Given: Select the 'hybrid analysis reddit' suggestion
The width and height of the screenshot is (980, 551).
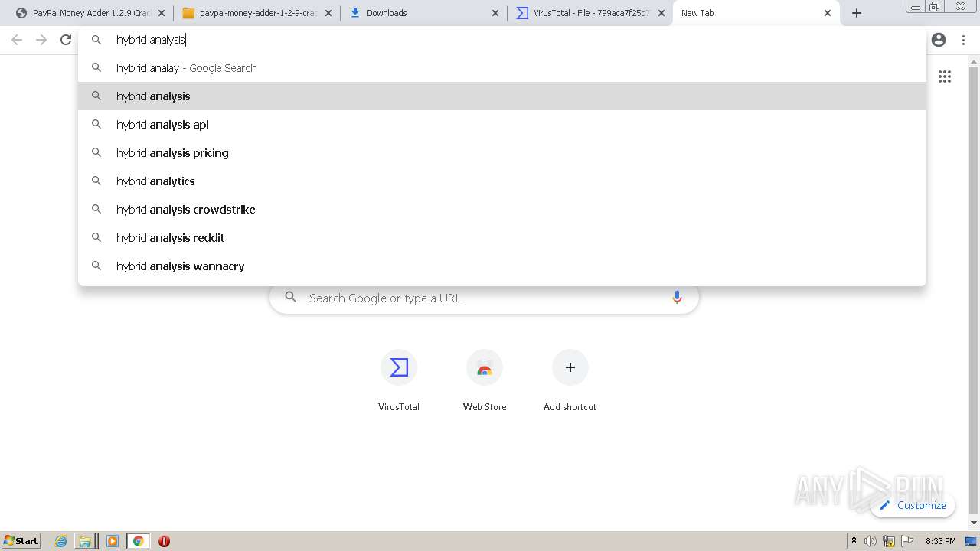Looking at the screenshot, I should (502, 238).
